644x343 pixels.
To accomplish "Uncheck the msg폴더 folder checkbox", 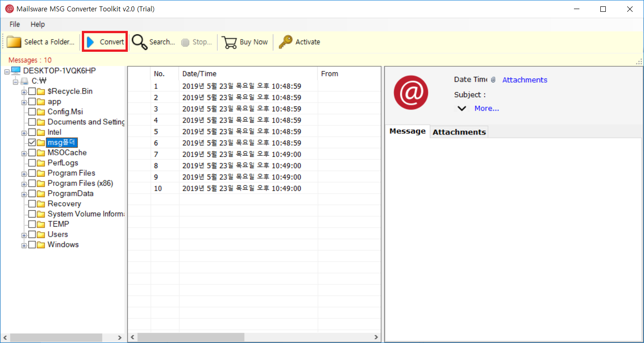I will [32, 143].
